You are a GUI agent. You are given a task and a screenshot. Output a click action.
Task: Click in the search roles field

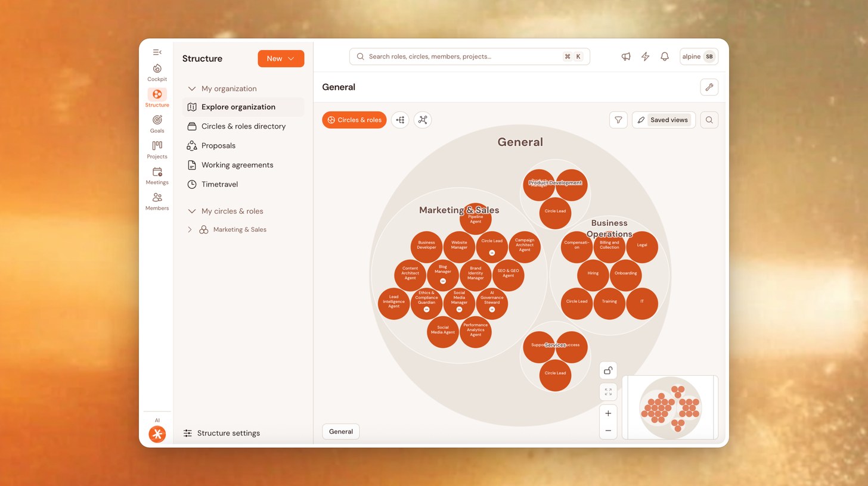(470, 57)
